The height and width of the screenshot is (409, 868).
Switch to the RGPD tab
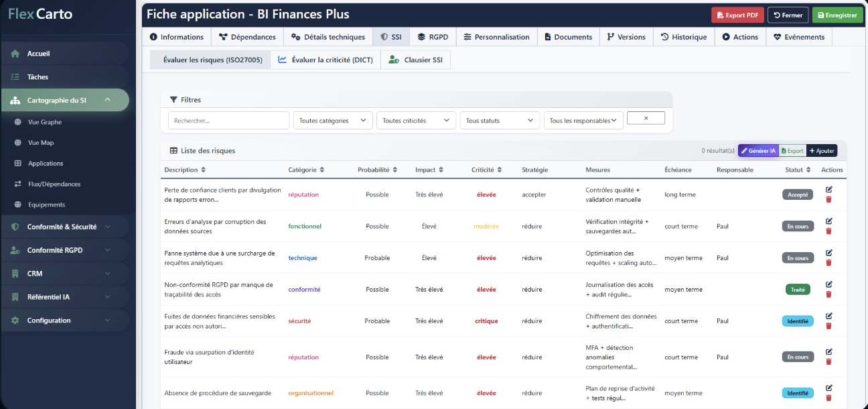click(x=432, y=37)
